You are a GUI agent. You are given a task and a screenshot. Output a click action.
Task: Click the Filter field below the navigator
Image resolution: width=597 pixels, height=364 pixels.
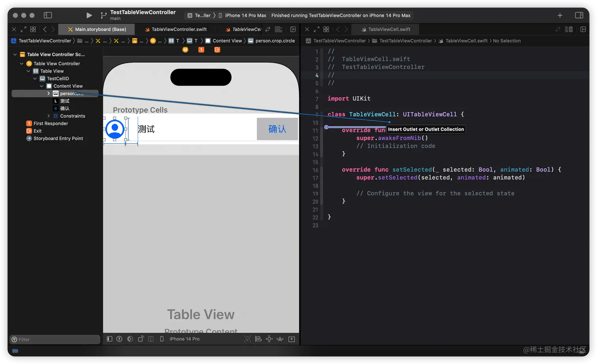pyautogui.click(x=54, y=339)
